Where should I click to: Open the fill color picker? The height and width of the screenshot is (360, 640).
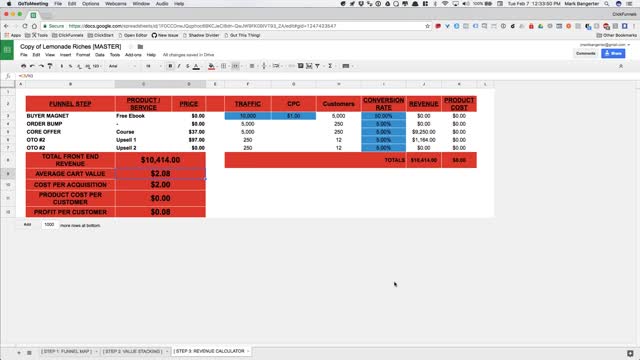click(211, 66)
